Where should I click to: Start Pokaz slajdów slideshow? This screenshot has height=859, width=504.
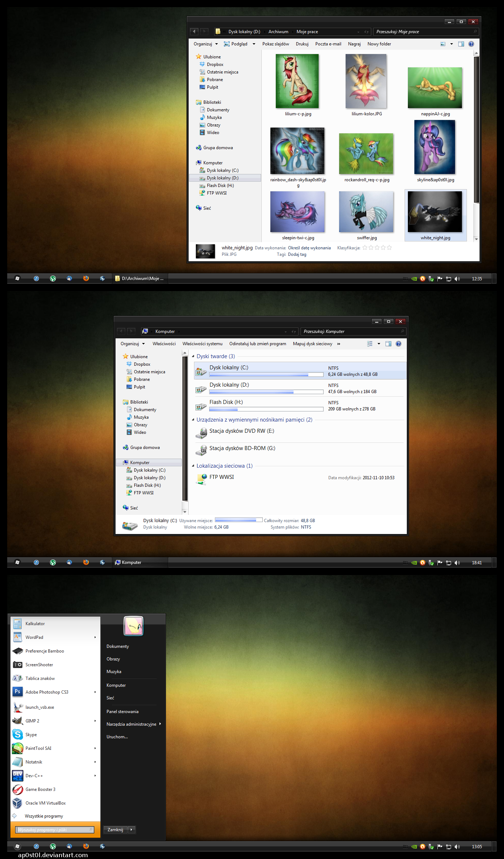pos(275,44)
